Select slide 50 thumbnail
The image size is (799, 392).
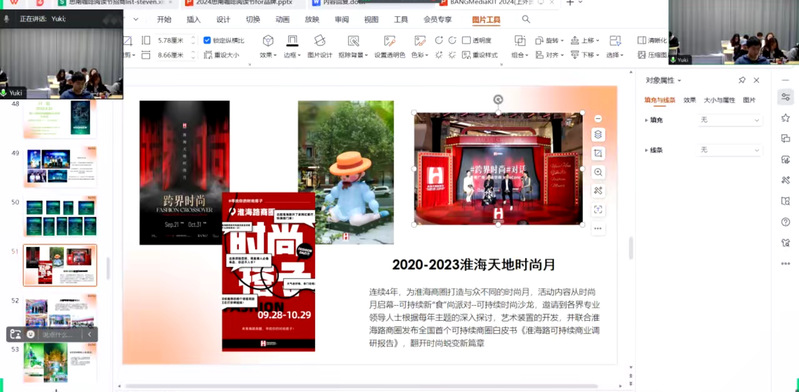(60, 216)
